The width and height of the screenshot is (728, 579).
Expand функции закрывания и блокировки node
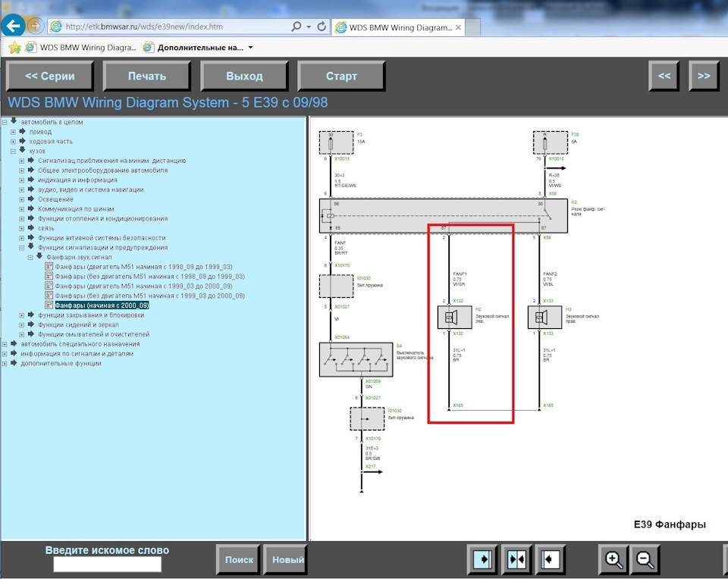21,315
